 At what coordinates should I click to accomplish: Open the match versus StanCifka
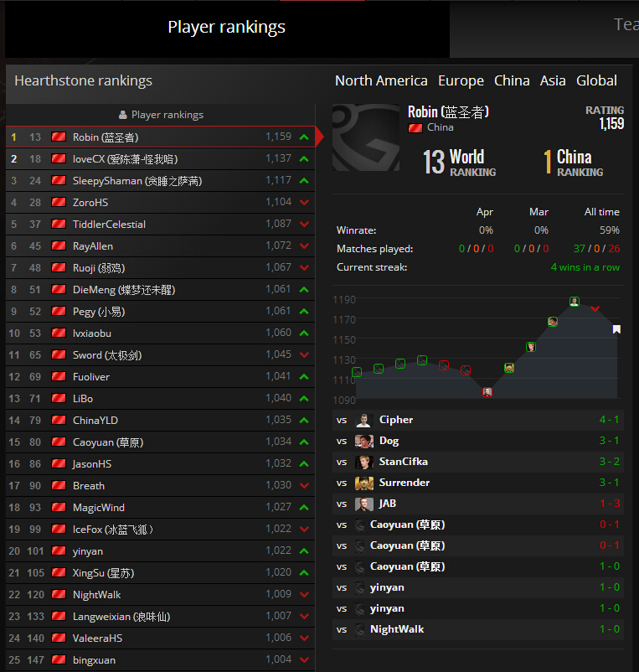478,462
